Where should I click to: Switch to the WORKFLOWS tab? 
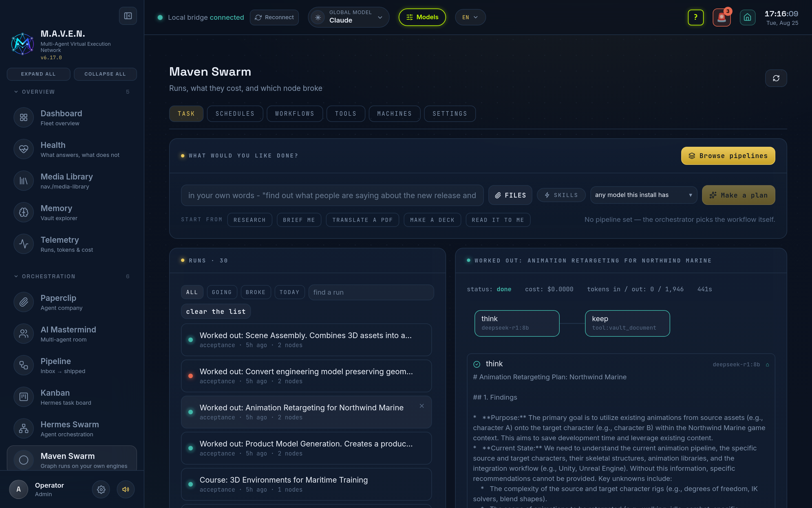[295, 113]
